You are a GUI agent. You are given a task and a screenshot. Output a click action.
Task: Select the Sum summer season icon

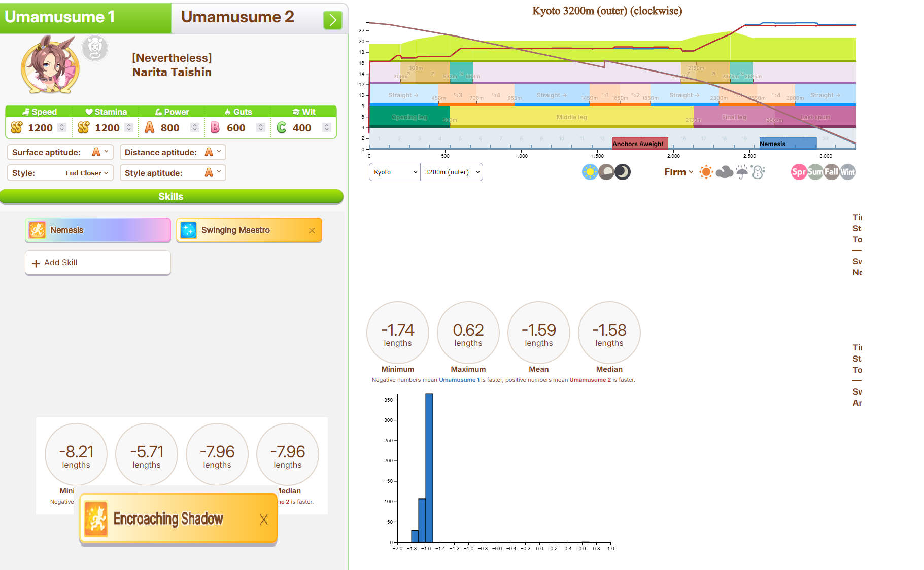click(x=815, y=172)
